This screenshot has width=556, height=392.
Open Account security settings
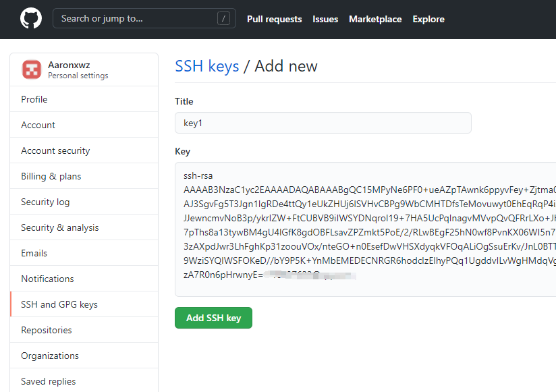(x=55, y=150)
